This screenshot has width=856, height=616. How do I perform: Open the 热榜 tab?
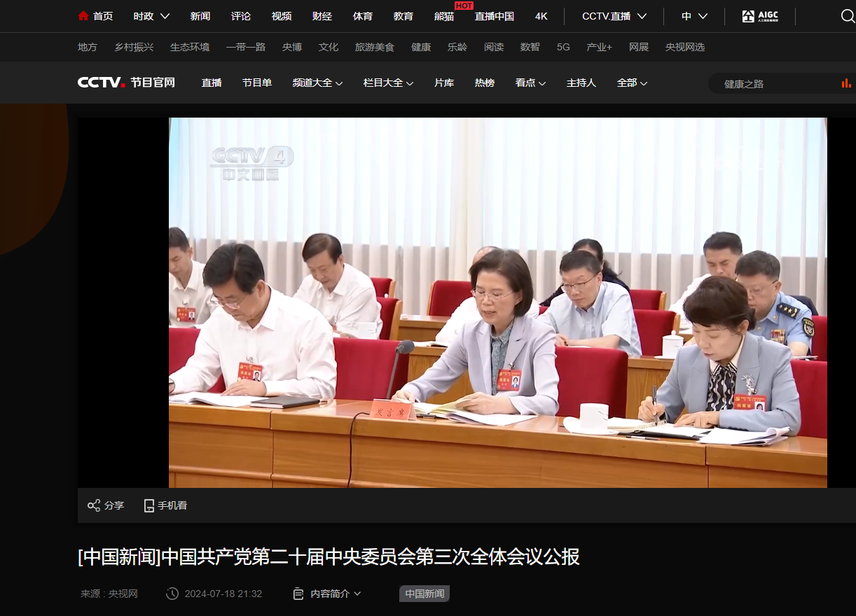point(485,83)
